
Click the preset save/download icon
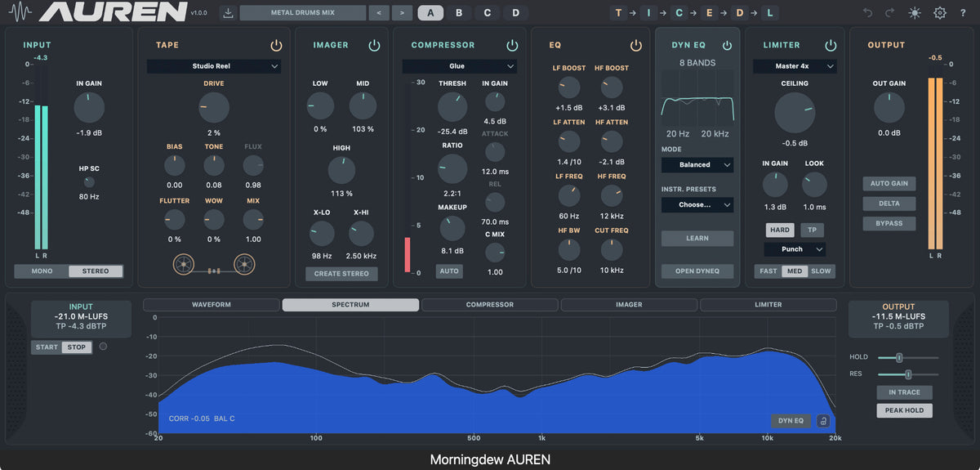click(229, 13)
